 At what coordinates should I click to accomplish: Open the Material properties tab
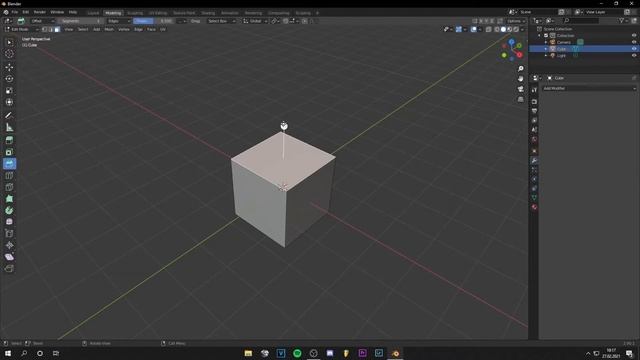pos(534,207)
